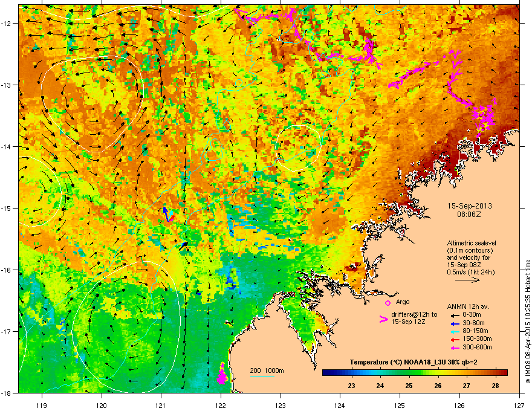Click the dark red warm end of the colorbar

[504, 373]
